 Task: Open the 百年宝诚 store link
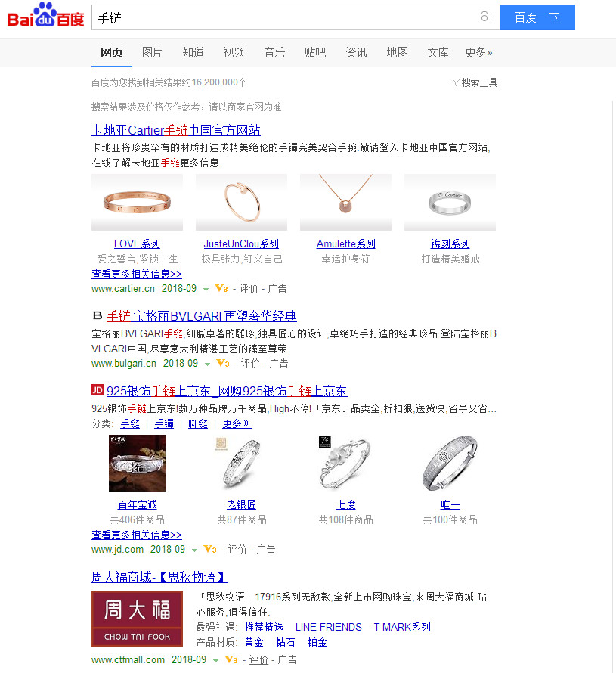(138, 505)
